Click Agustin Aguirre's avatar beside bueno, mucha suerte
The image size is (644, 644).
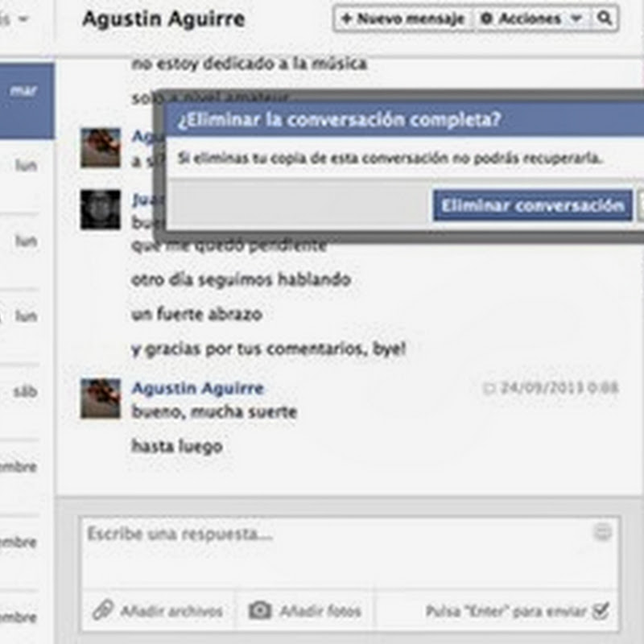[x=101, y=398]
